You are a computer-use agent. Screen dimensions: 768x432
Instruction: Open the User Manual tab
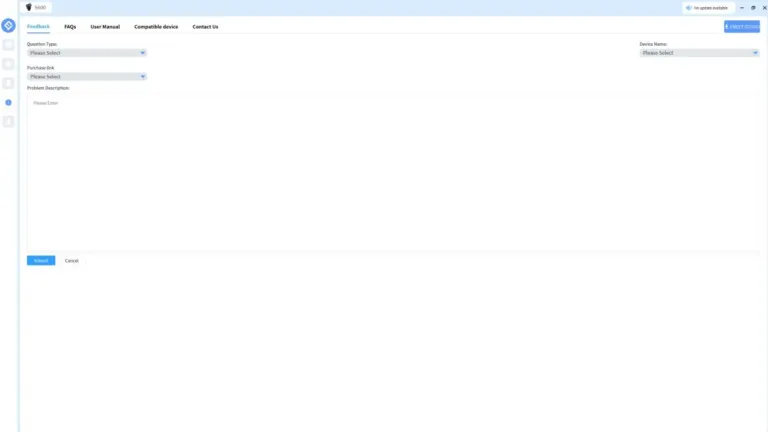click(105, 27)
